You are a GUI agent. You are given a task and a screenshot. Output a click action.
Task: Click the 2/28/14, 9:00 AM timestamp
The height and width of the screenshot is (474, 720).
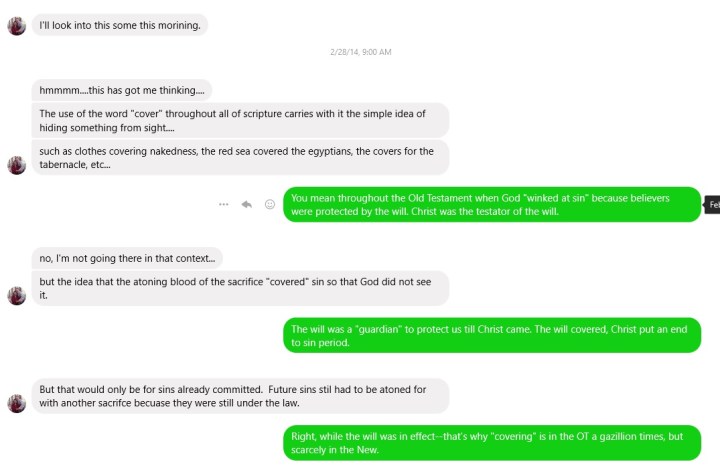pyautogui.click(x=360, y=52)
